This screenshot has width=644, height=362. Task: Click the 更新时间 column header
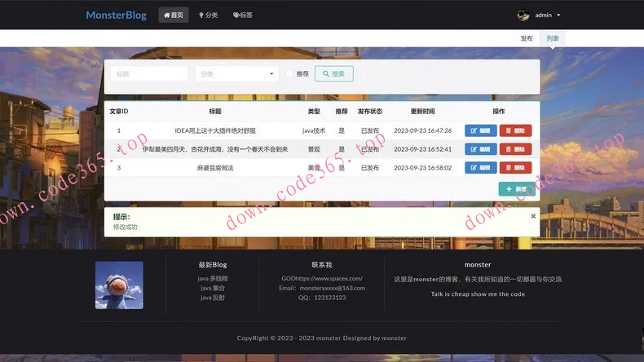[422, 112]
